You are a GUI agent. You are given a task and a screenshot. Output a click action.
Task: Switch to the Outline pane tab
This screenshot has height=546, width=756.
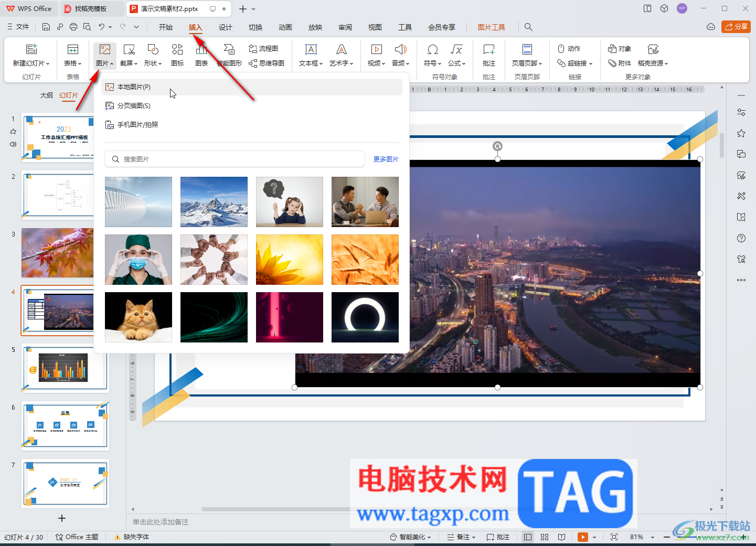(47, 95)
